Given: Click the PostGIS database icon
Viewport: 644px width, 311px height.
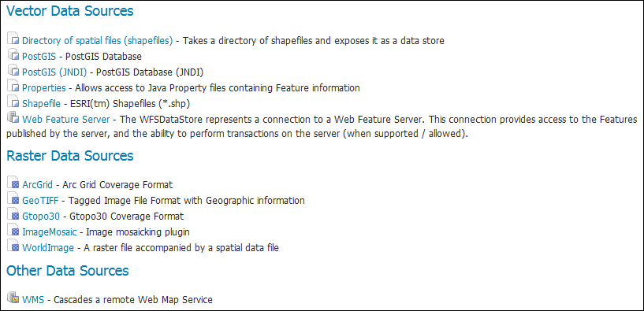Looking at the screenshot, I should coord(13,55).
